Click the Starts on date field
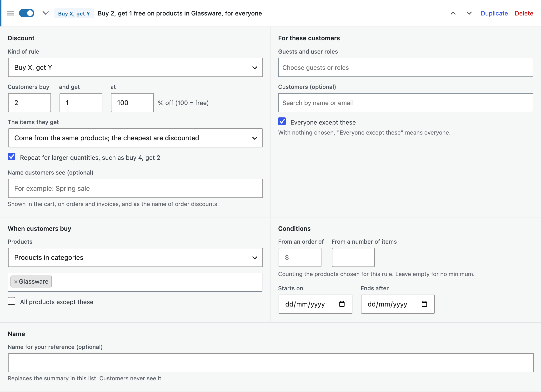 (x=315, y=304)
